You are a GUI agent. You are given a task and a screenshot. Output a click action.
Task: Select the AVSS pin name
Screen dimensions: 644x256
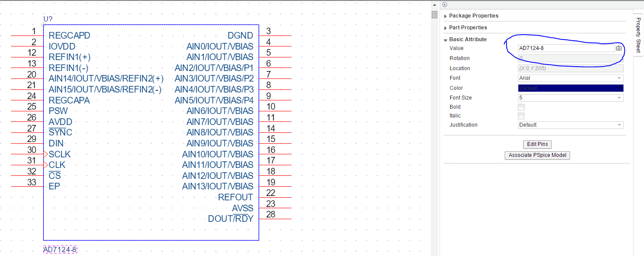(243, 208)
